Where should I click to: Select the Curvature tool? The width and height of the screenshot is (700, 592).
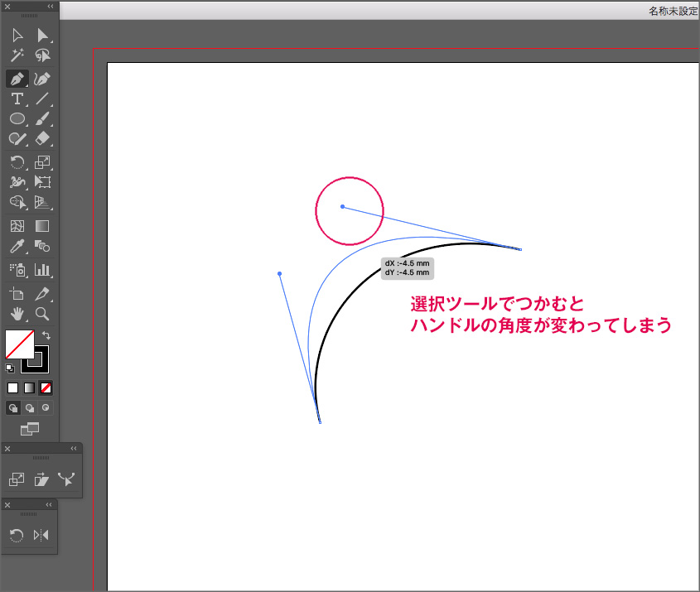tap(42, 79)
